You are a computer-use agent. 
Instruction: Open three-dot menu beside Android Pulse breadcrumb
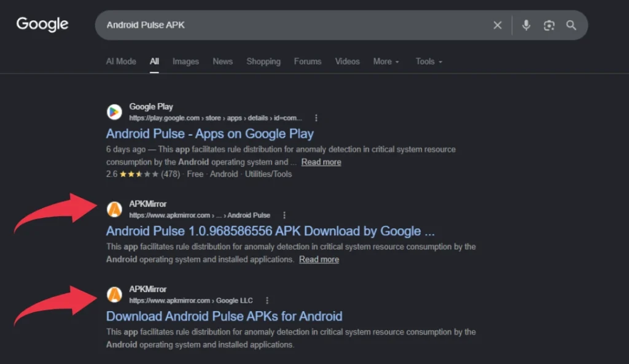[284, 215]
